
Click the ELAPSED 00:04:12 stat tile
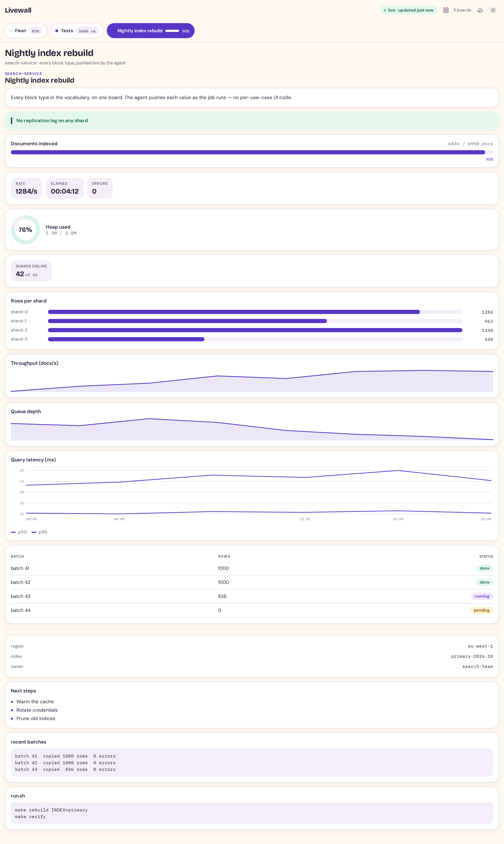click(x=65, y=188)
